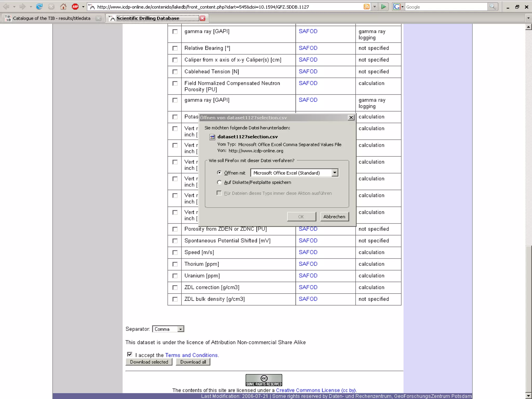The image size is (532, 399).
Task: Click the search magnifier icon
Action: [x=492, y=7]
